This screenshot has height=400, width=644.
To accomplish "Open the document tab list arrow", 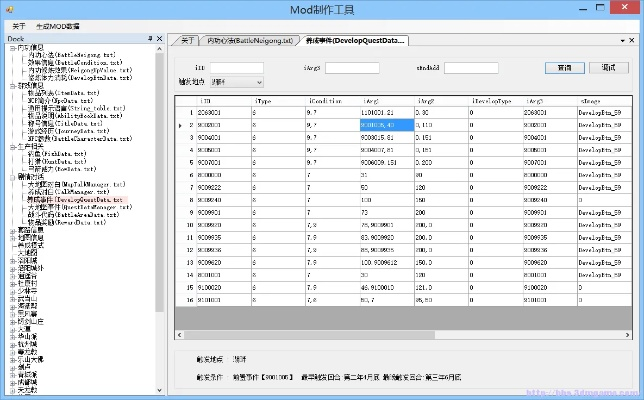I will click(x=620, y=40).
